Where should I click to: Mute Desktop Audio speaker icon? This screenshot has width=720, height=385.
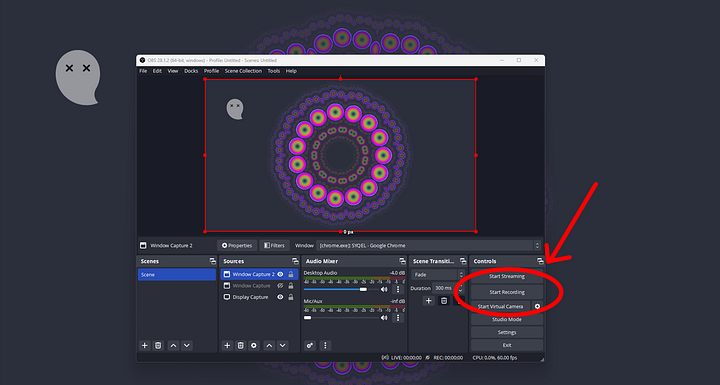pos(384,289)
